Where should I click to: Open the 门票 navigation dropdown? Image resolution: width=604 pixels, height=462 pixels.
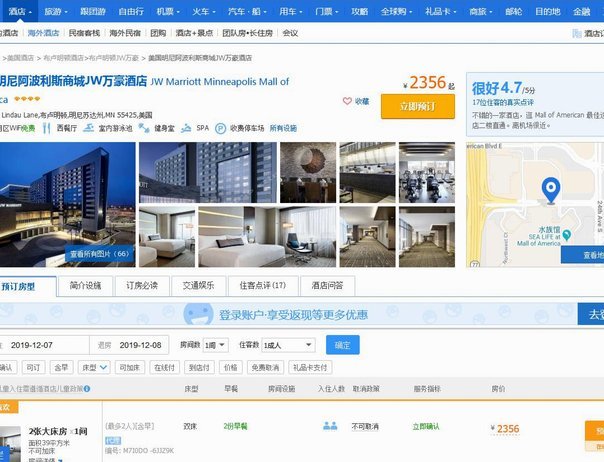[327, 12]
